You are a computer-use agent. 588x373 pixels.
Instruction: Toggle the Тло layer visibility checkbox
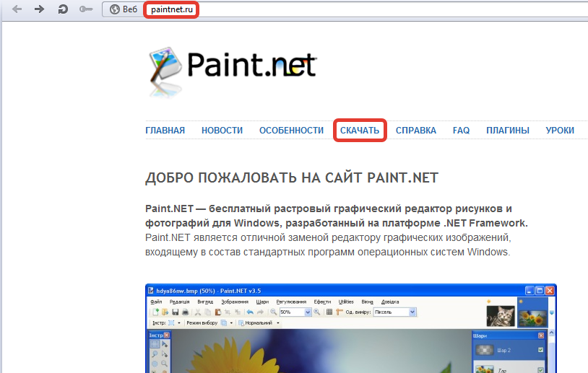(x=540, y=369)
